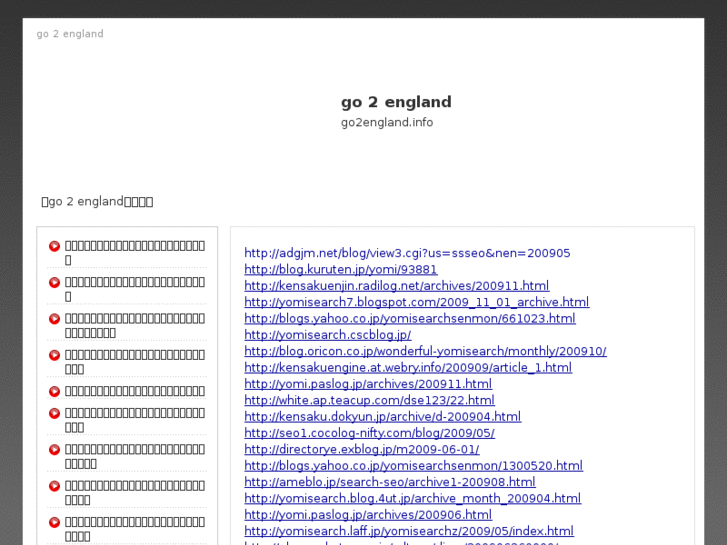This screenshot has width=727, height=545.
Task: Open yomi.paslog.jp archives 200906 link
Action: [x=368, y=515]
